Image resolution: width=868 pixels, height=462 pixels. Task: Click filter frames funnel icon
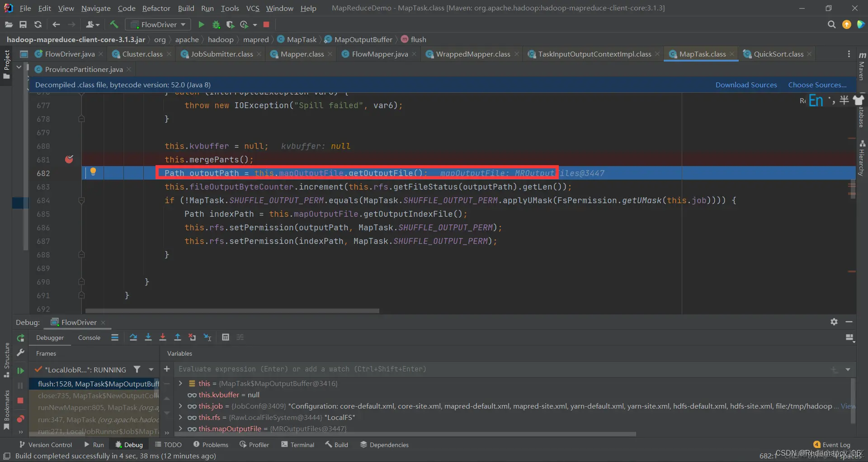pyautogui.click(x=137, y=369)
